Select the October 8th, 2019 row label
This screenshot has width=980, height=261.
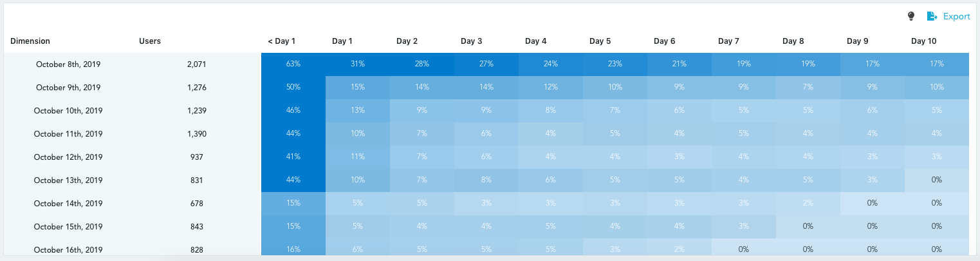point(68,64)
